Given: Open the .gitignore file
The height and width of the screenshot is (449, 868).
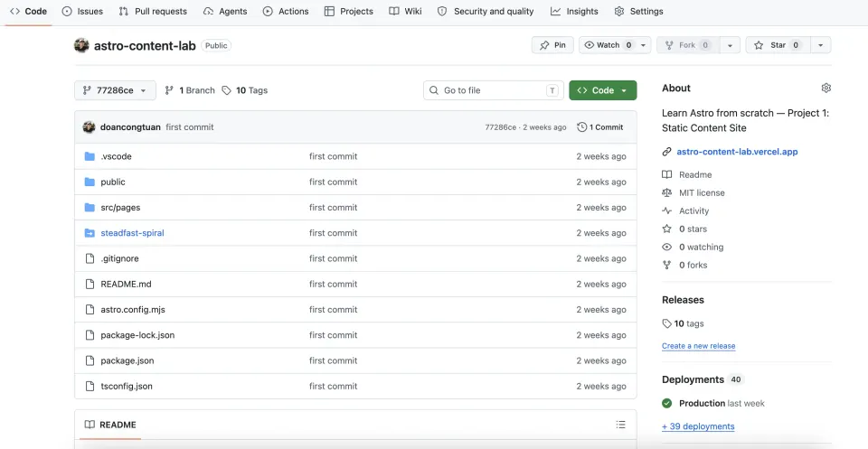Looking at the screenshot, I should [119, 258].
